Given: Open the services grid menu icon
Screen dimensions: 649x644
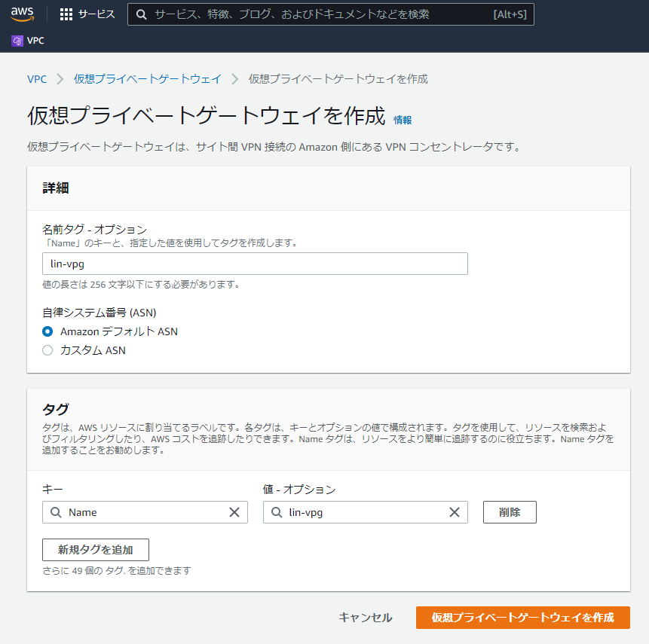Looking at the screenshot, I should tap(66, 14).
